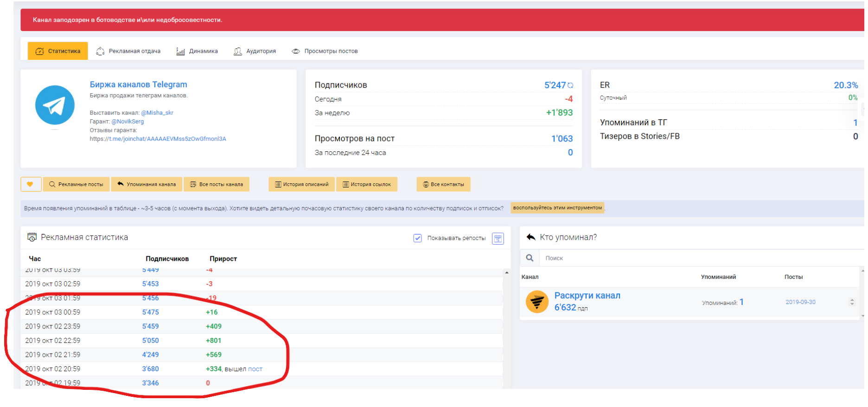Viewport: 868px width, 407px height.
Task: Click Упоминаний в ТГ value 1
Action: click(x=855, y=123)
